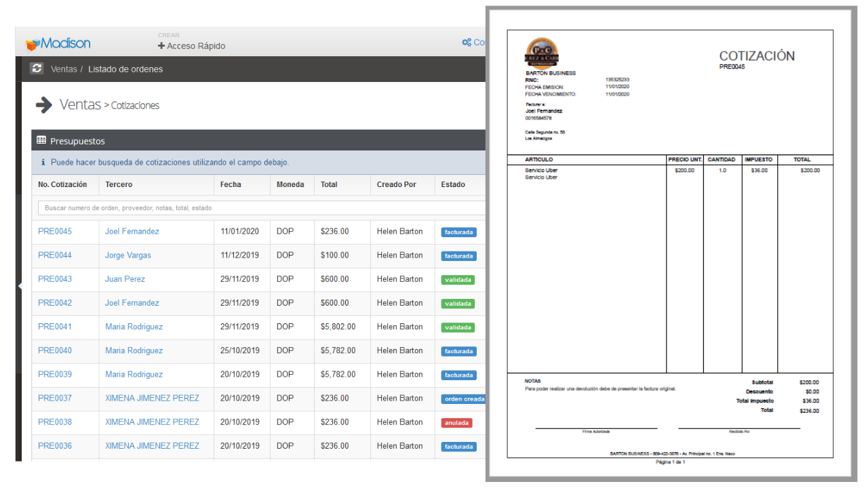Open XIMENA JIMENEZ PEREZ link for PRE0036
868x488 pixels.
pos(152,446)
